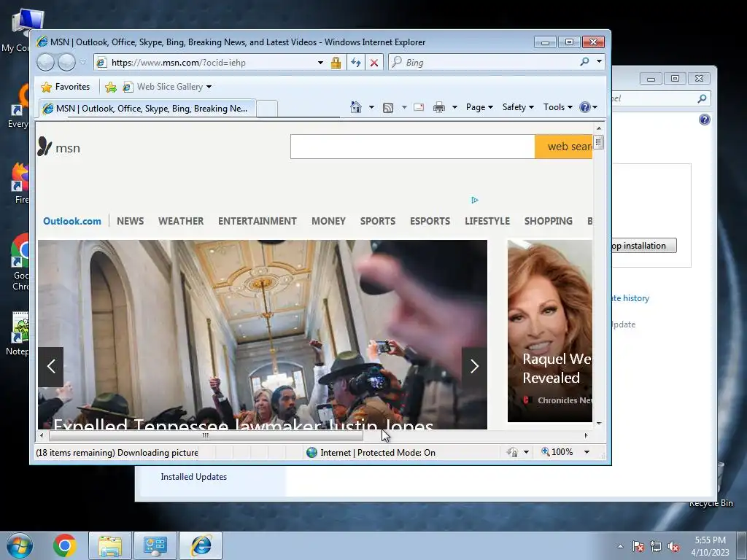Viewport: 747px width, 560px height.
Task: Open a new blank tab
Action: (267, 109)
